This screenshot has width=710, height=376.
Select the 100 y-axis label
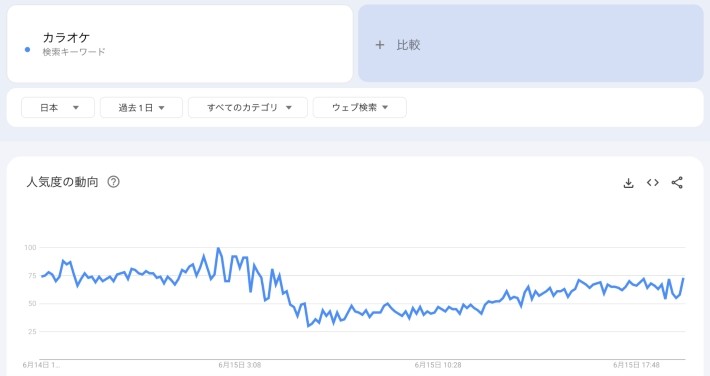[x=30, y=247]
